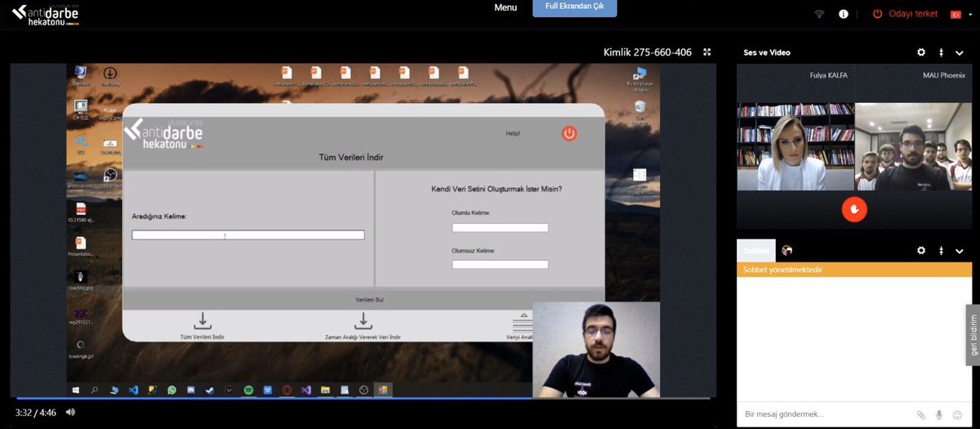Select MAU Phoenix's video feed
980x429 pixels.
pos(913,146)
